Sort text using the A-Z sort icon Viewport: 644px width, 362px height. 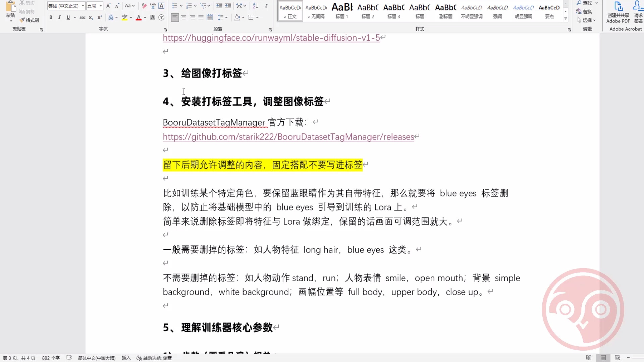[255, 6]
